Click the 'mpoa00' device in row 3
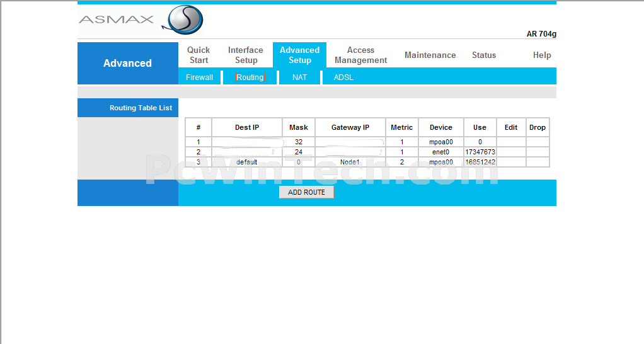This screenshot has height=344, width=644. [x=441, y=162]
